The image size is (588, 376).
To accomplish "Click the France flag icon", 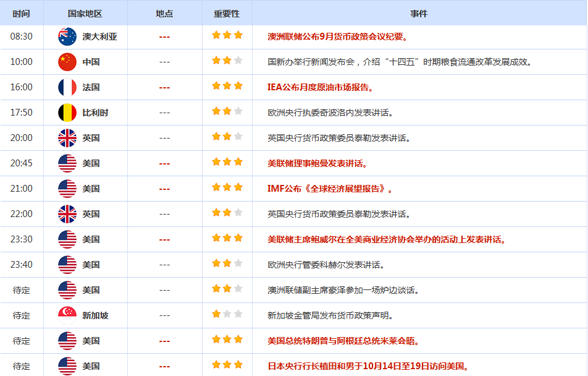I will (x=67, y=87).
